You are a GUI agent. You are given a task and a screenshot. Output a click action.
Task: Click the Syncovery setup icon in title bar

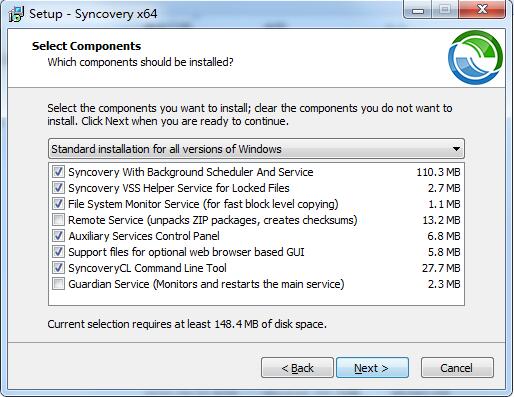[x=16, y=14]
